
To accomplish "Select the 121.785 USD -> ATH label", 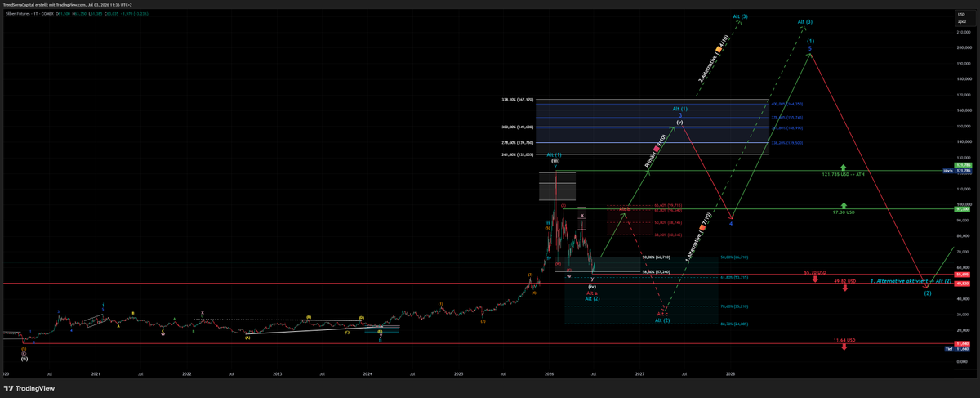I will 844,174.
